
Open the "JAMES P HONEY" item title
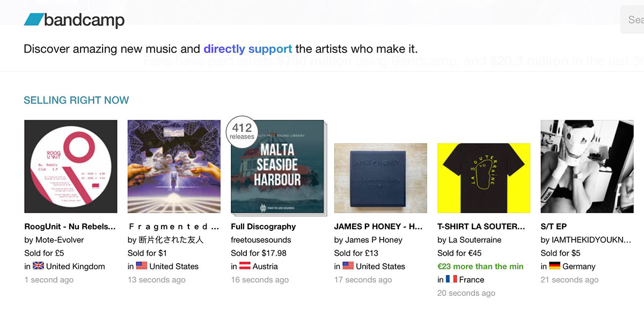[x=378, y=227]
